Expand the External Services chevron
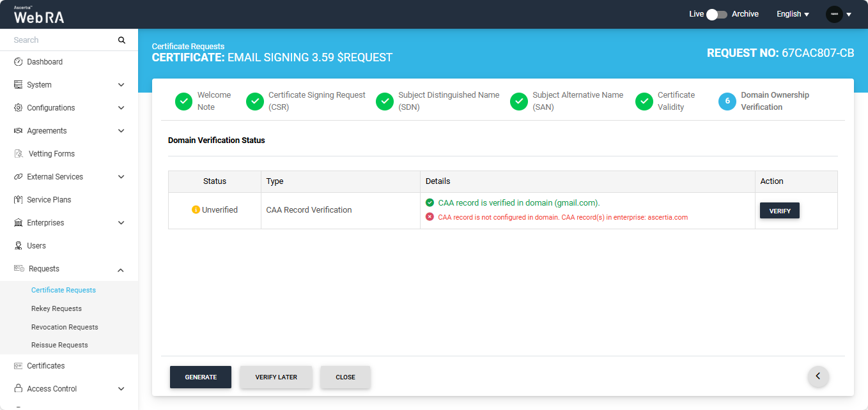868x410 pixels. (x=121, y=177)
